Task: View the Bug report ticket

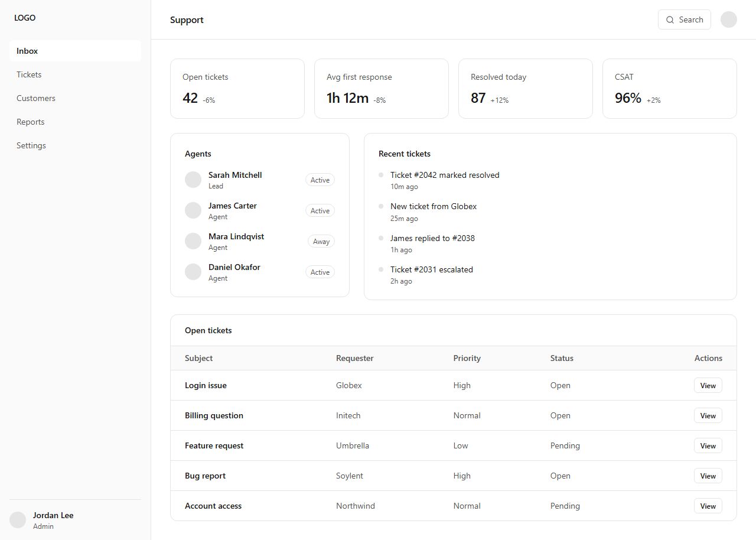Action: click(x=708, y=476)
